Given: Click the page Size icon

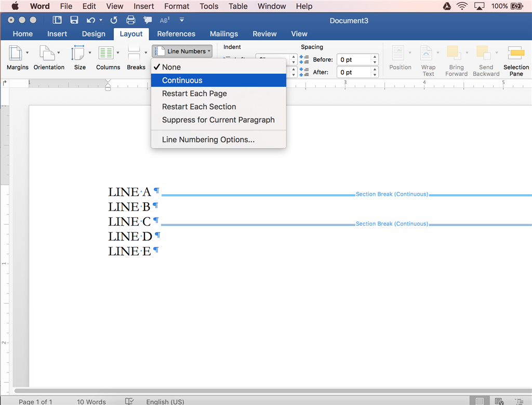Looking at the screenshot, I should coord(78,53).
